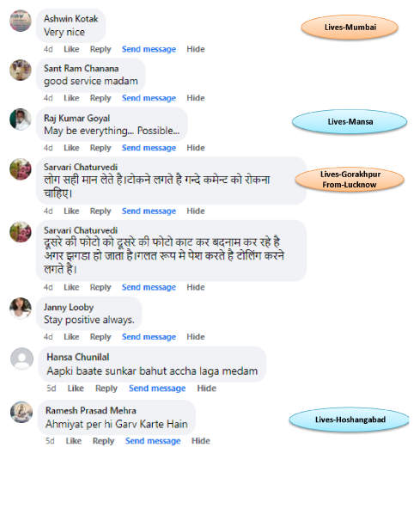The image size is (420, 521).
Task: Open Raj Kumar Goyal's profile photo
Action: point(21,120)
